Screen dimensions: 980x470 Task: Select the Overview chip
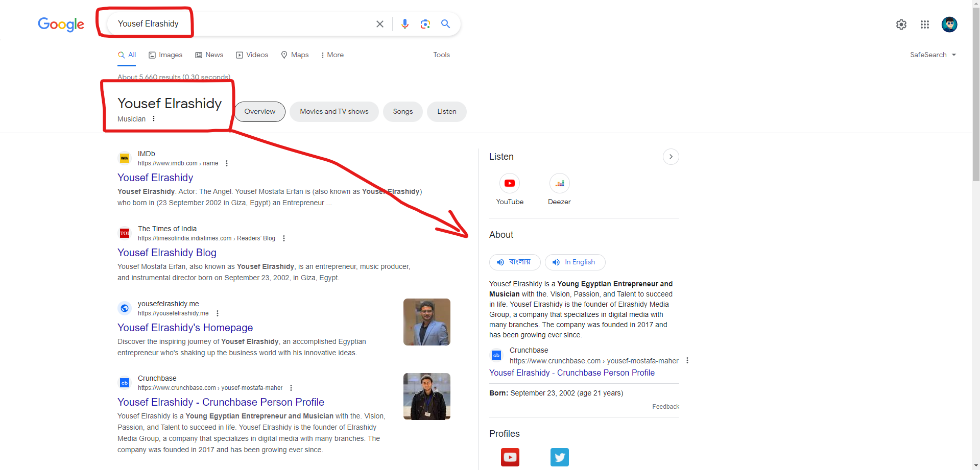(x=260, y=112)
